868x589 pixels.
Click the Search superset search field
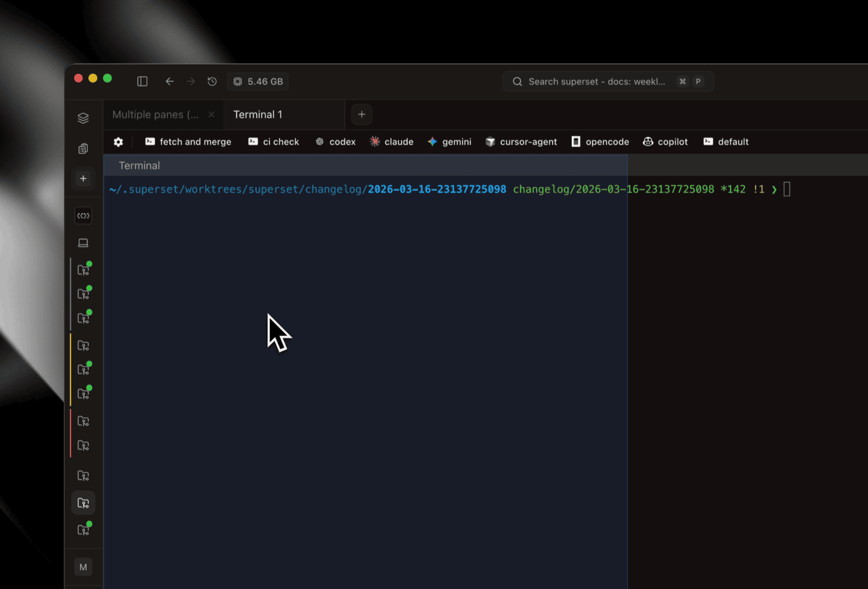click(596, 81)
